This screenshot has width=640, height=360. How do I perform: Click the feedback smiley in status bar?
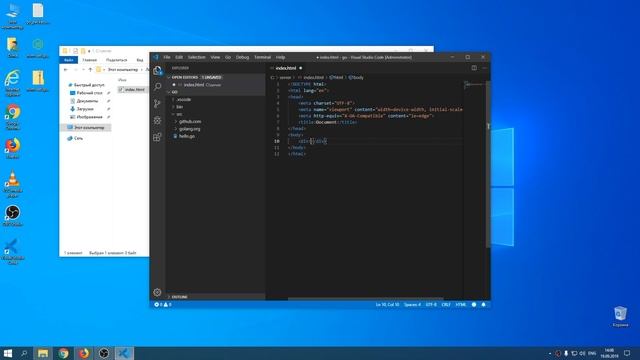(474, 304)
